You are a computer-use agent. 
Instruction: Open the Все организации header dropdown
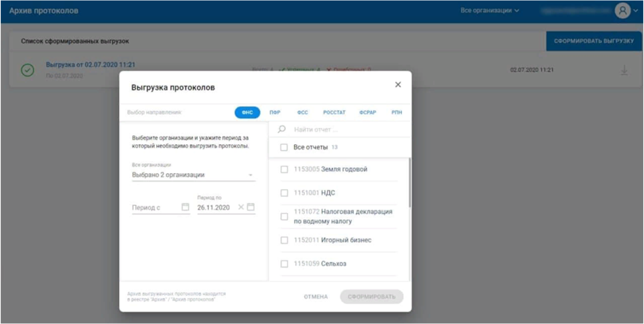(489, 10)
